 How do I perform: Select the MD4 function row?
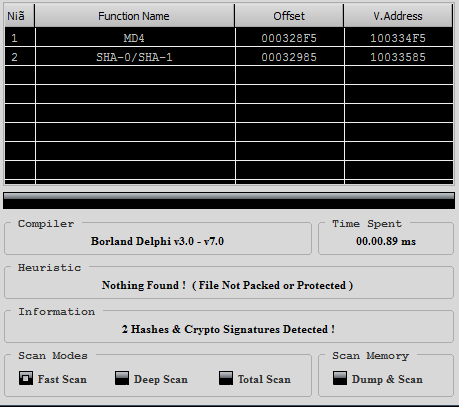pyautogui.click(x=229, y=38)
